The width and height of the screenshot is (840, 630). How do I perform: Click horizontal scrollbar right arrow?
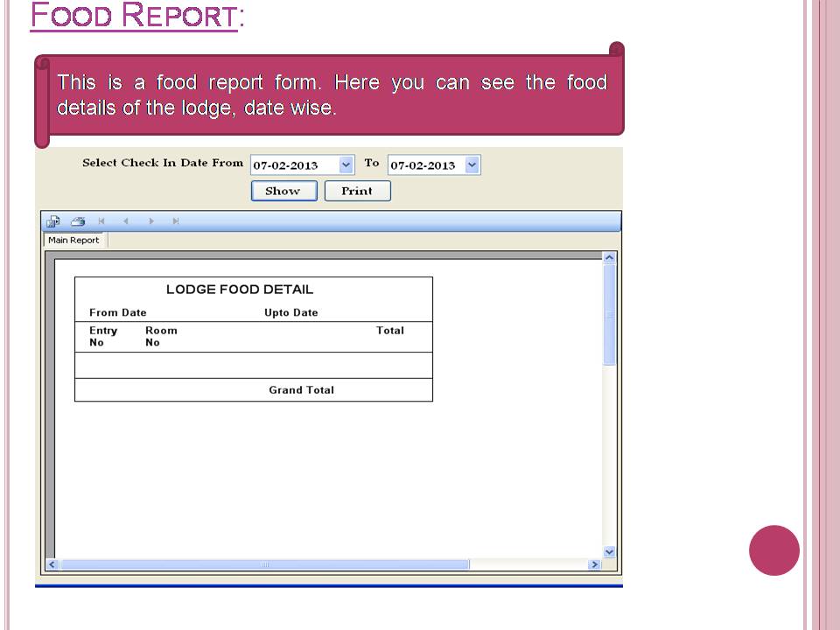pos(594,564)
